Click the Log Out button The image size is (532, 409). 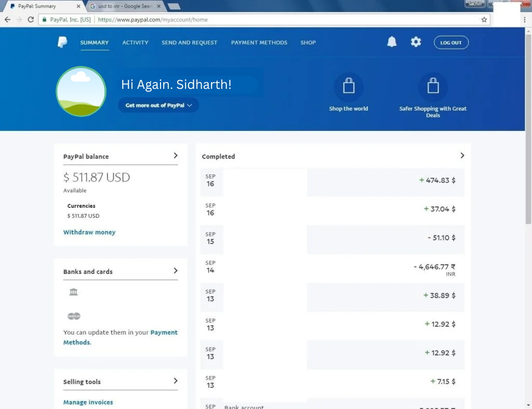(451, 43)
